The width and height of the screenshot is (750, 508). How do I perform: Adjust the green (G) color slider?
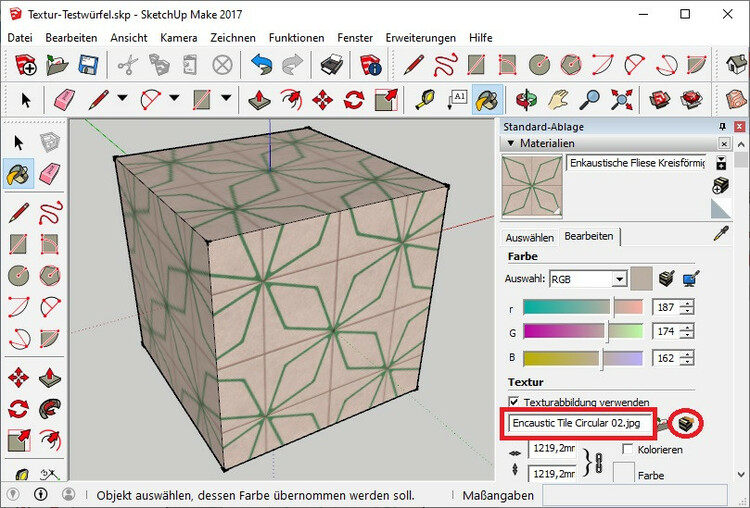pos(583,331)
